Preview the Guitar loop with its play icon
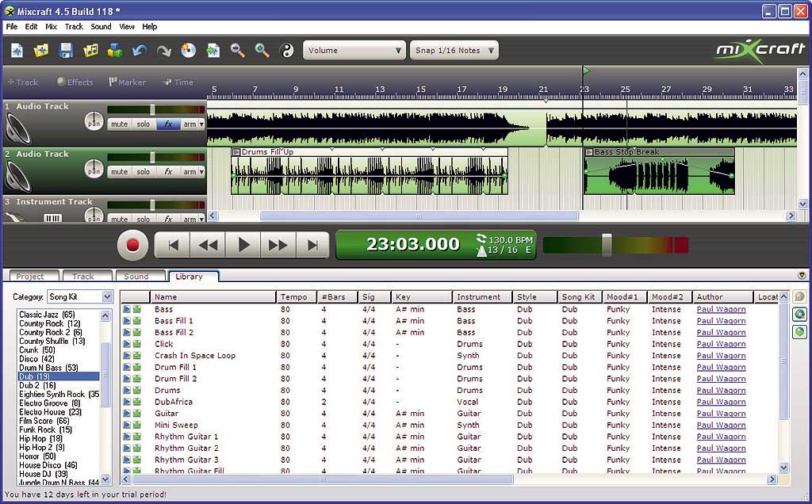 coord(127,414)
